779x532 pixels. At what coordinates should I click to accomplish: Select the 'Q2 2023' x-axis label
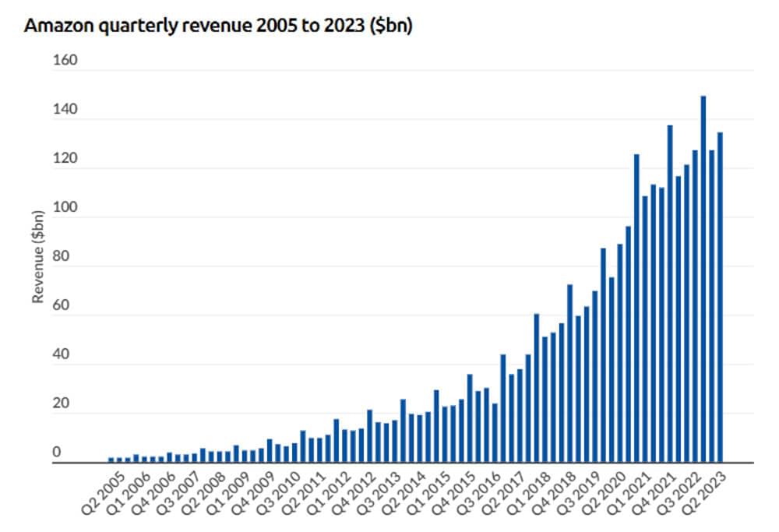coord(705,492)
